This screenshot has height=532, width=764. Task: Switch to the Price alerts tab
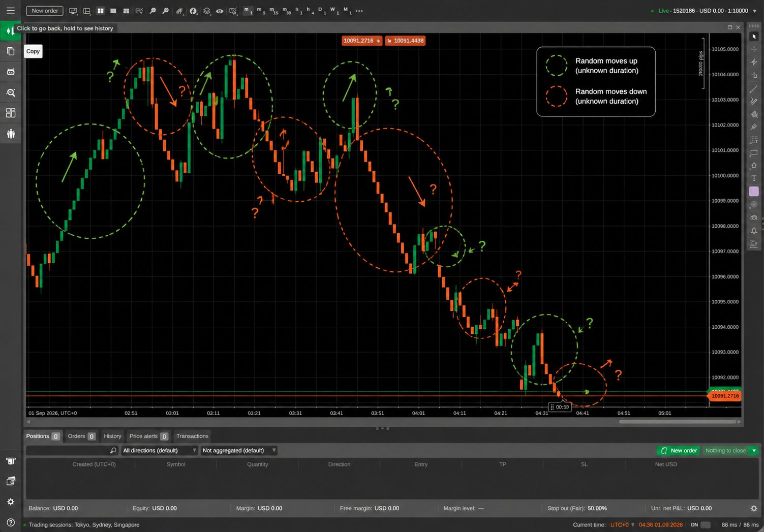tap(148, 436)
